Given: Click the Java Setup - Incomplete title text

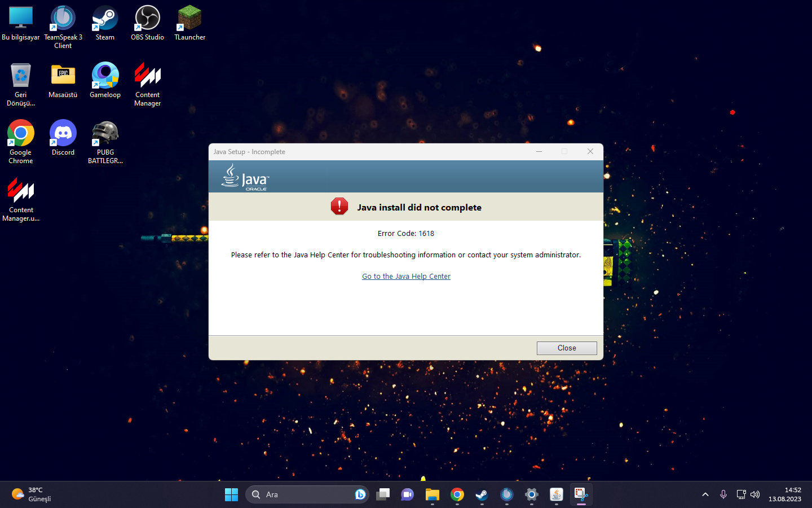Looking at the screenshot, I should (249, 152).
